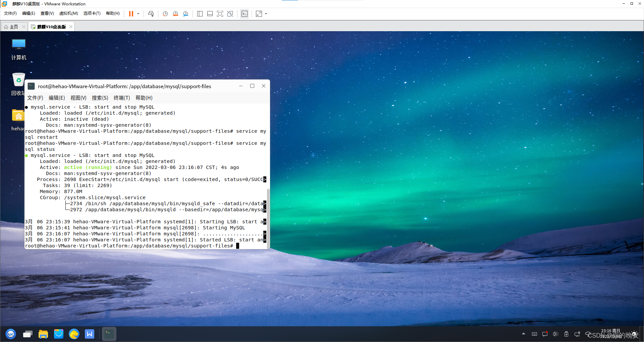Screen dimensions: 644x342
Task: Open VMware 选项卡(T) menu
Action: tap(92, 13)
